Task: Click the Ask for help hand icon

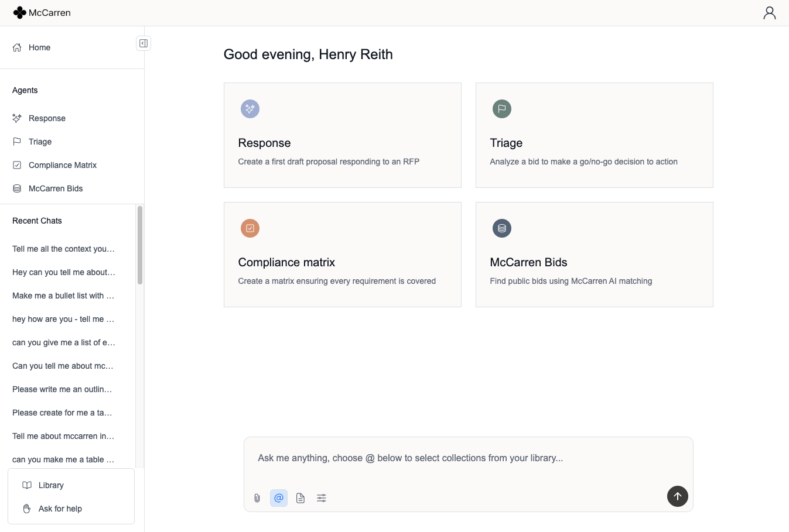Action: (x=27, y=509)
